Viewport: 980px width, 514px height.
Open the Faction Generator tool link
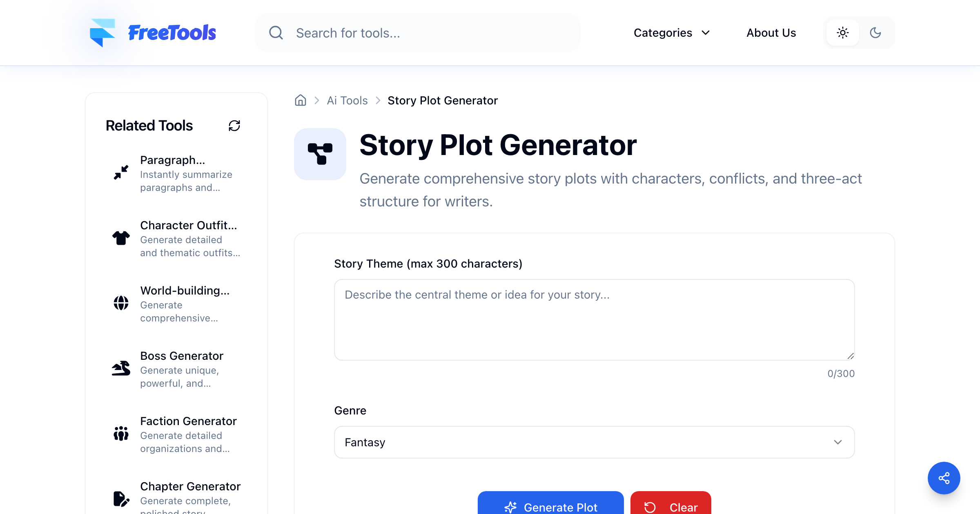click(176, 434)
